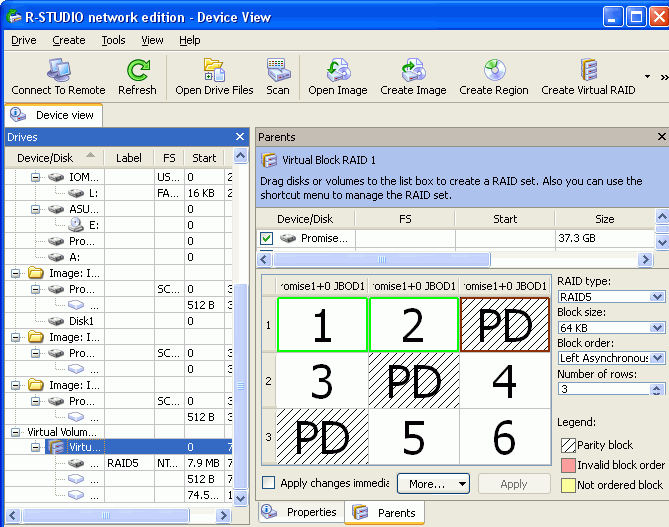This screenshot has width=669, height=527.
Task: Switch to the Properties tab
Action: click(x=301, y=512)
